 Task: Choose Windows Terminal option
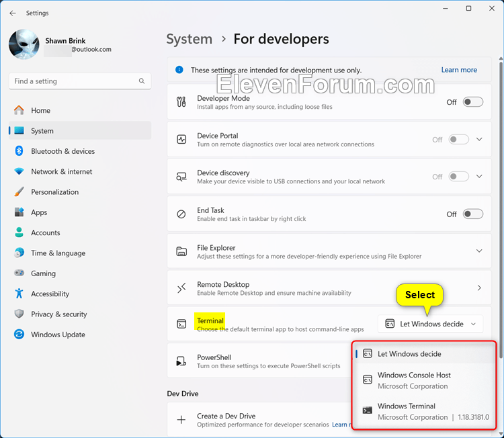click(x=425, y=412)
